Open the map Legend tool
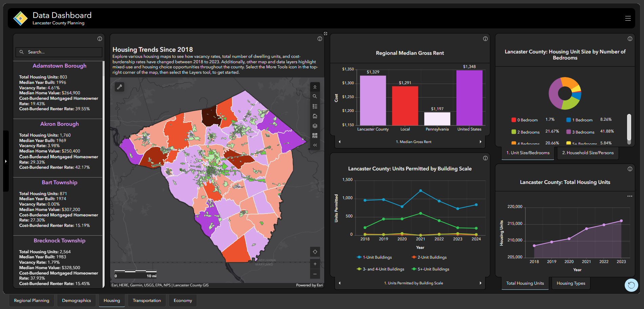The width and height of the screenshot is (644, 309). (315, 106)
